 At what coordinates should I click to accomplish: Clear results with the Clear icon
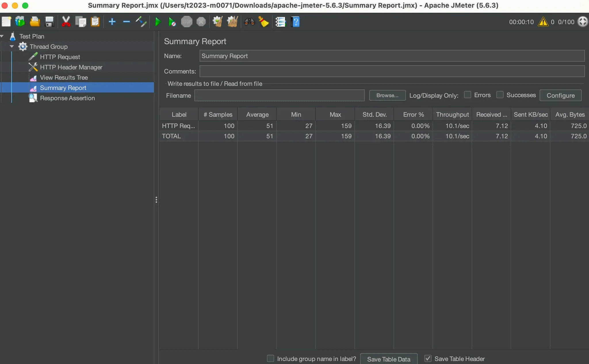click(218, 22)
